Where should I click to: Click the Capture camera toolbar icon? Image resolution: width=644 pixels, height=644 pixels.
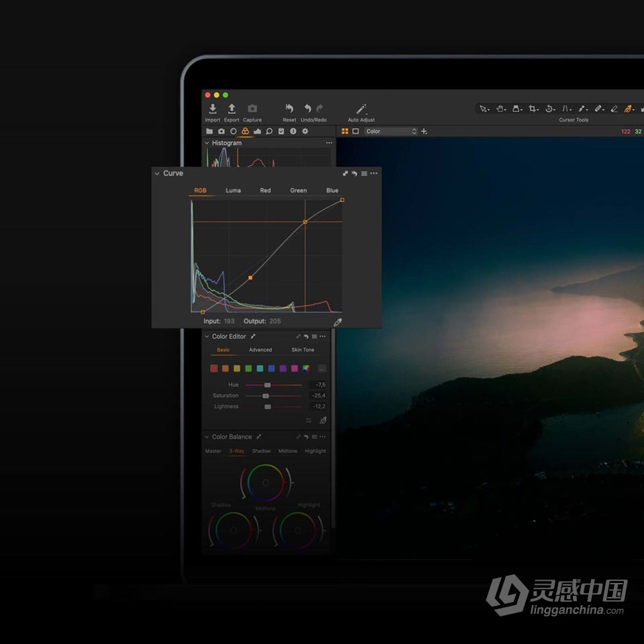[x=252, y=109]
